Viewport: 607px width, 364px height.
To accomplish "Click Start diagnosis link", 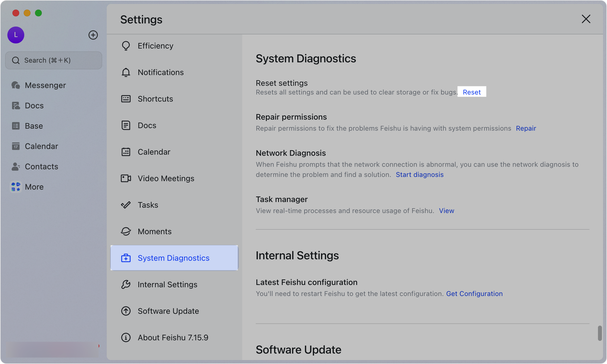I will (420, 175).
